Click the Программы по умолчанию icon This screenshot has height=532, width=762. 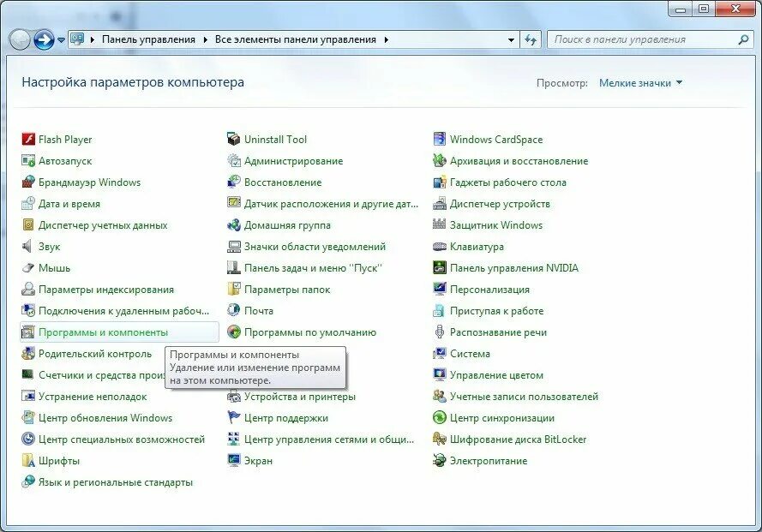tap(234, 332)
